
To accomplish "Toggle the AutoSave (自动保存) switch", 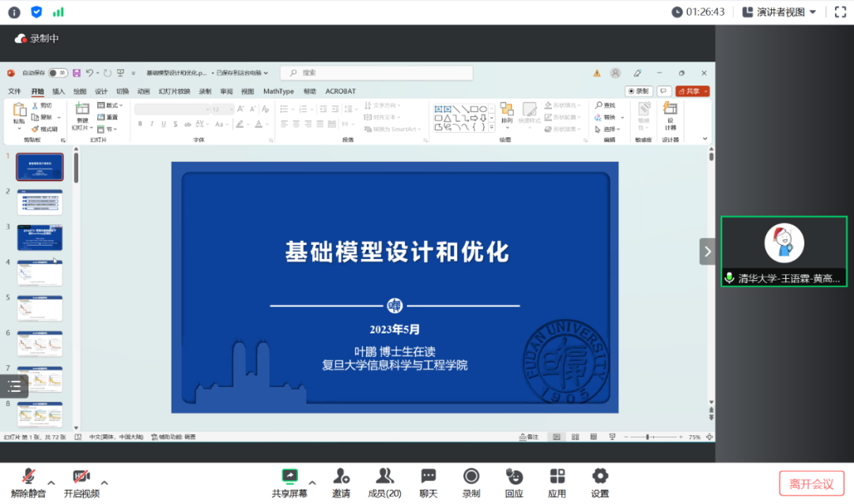I will 57,73.
